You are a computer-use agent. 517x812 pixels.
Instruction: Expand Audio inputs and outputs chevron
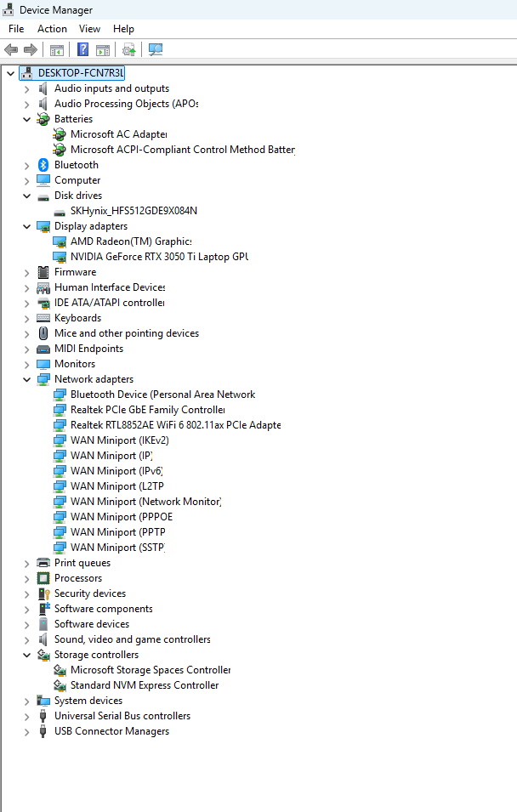pos(27,89)
